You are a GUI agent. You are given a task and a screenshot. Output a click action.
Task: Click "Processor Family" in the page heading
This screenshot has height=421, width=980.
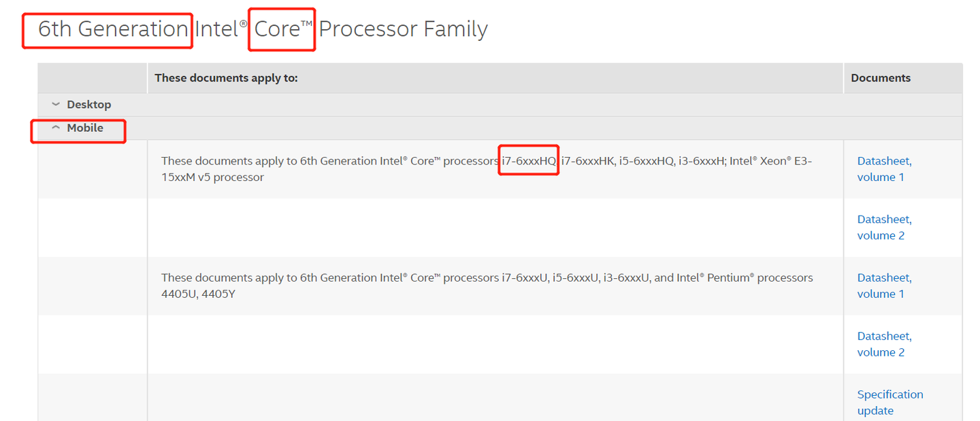click(403, 29)
